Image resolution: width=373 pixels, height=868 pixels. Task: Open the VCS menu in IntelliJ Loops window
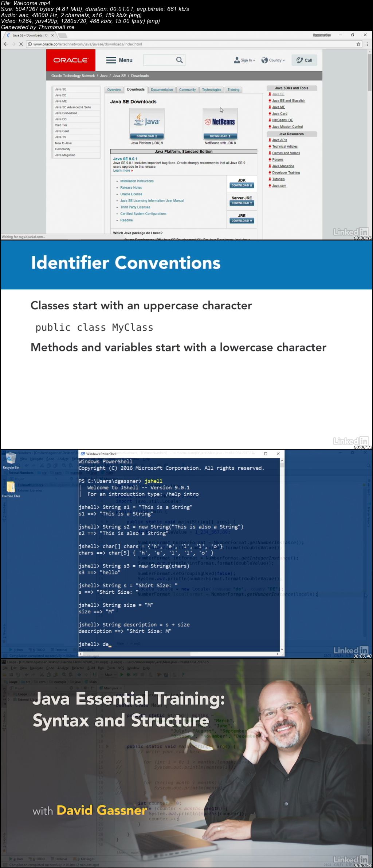coord(121,668)
